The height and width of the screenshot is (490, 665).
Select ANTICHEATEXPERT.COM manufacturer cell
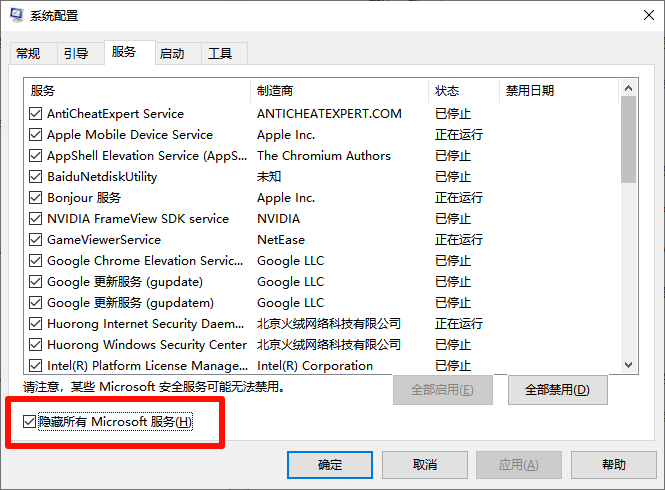coord(329,114)
